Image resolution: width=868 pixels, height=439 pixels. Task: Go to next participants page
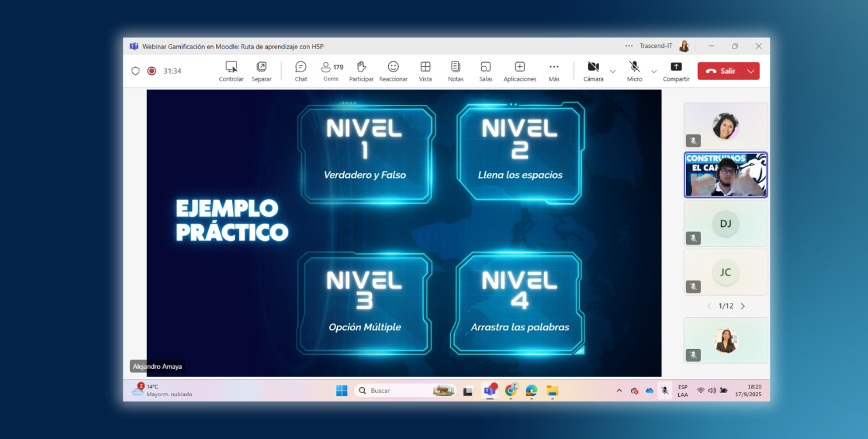pos(743,306)
